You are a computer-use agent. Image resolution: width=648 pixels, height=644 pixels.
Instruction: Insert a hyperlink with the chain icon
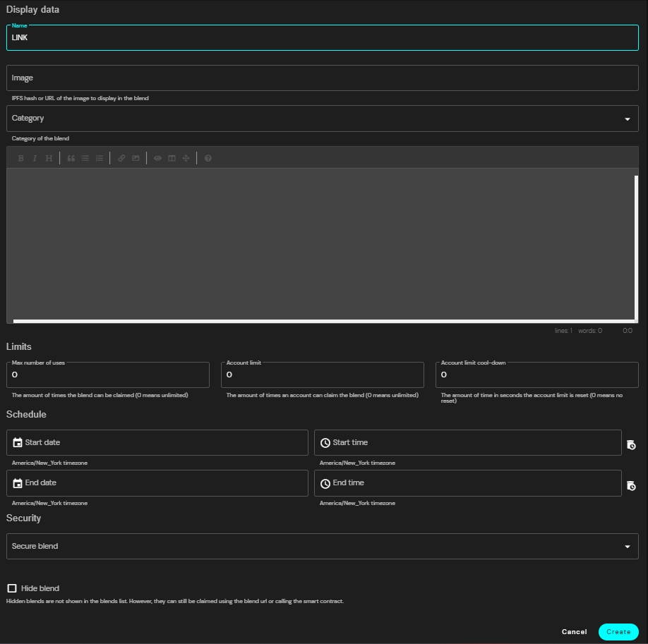click(121, 158)
